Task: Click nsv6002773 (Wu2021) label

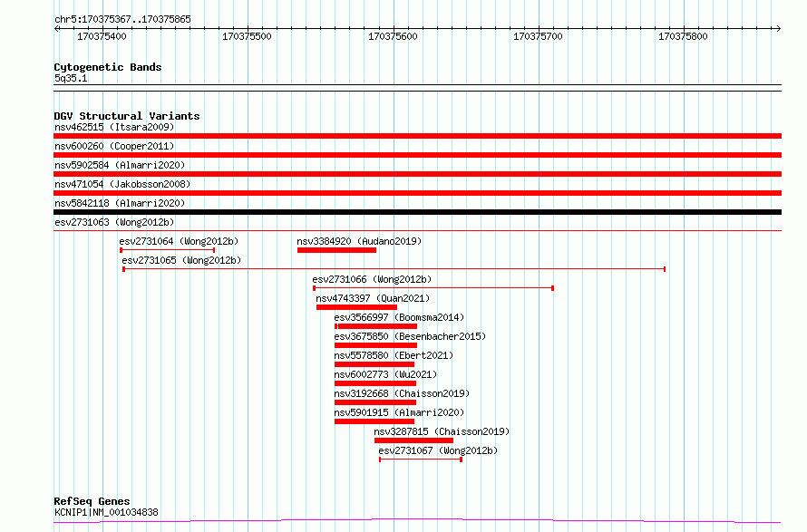Action: pos(385,374)
